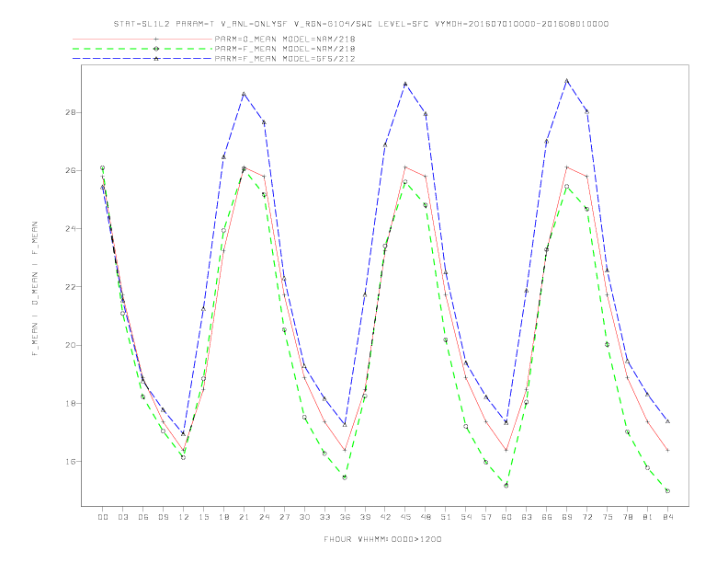Click the blue GFS triangle peak at hour 45

click(x=405, y=84)
